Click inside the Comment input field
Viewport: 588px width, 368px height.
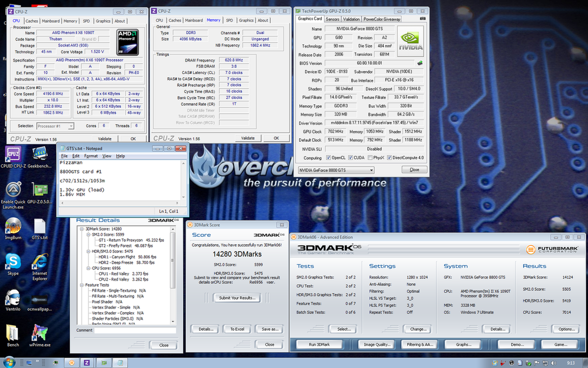point(135,331)
